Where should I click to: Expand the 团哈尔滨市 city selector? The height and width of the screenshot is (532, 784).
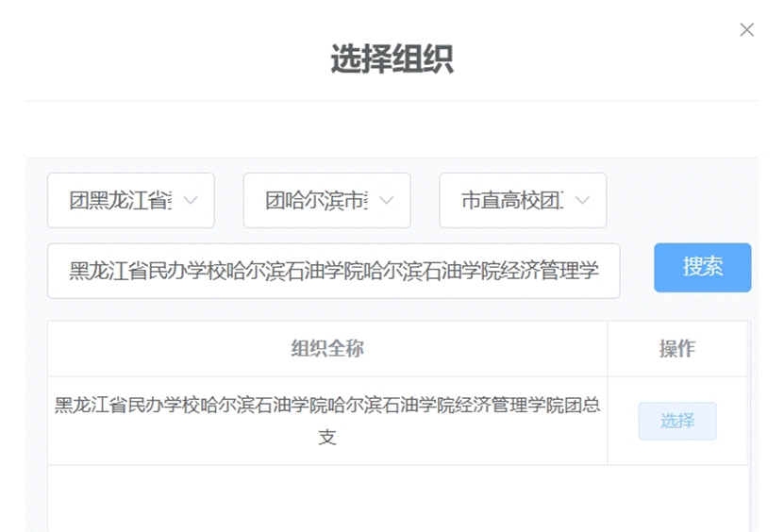click(x=315, y=200)
